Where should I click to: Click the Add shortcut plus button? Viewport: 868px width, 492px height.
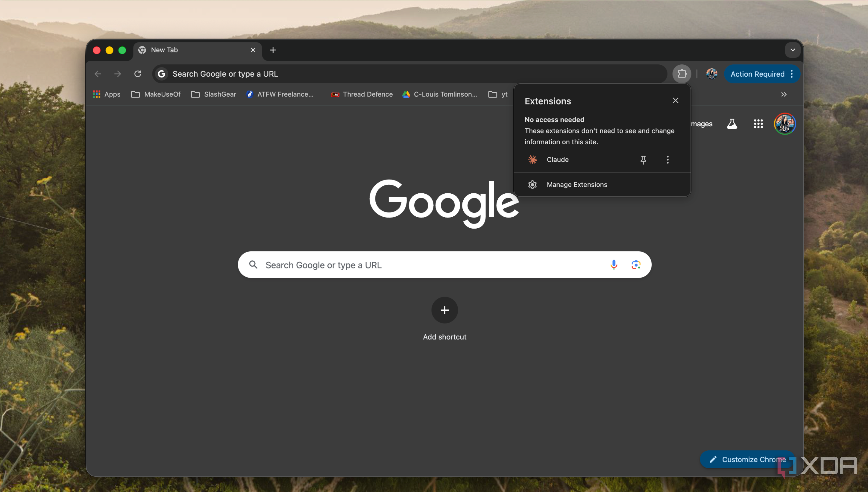click(444, 310)
